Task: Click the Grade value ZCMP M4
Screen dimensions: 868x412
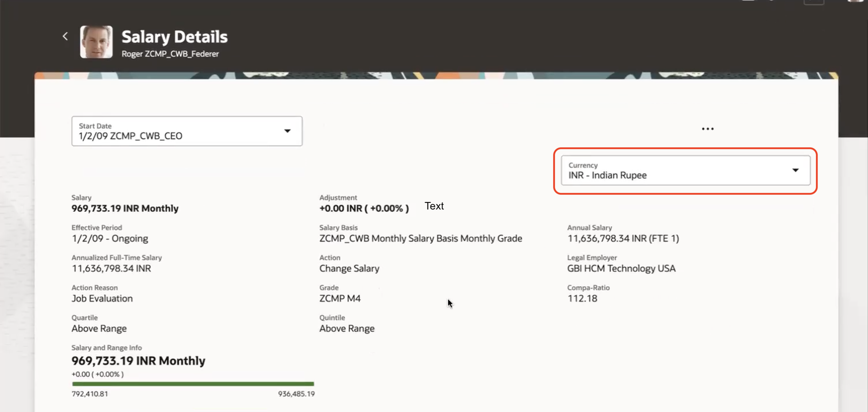Action: (340, 299)
